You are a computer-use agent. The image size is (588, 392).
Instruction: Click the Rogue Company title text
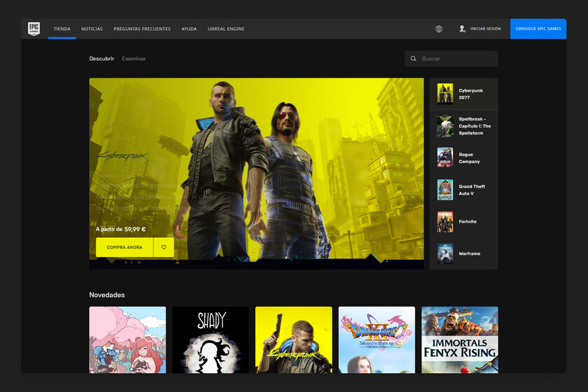coord(469,158)
